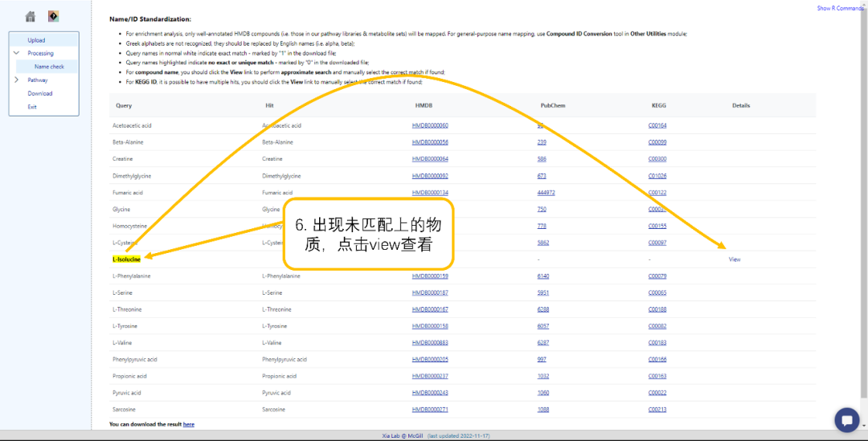Screen dimensions: 868x441
Task: Open HMDB0000158 for L-Tyrosine
Action: (430, 326)
